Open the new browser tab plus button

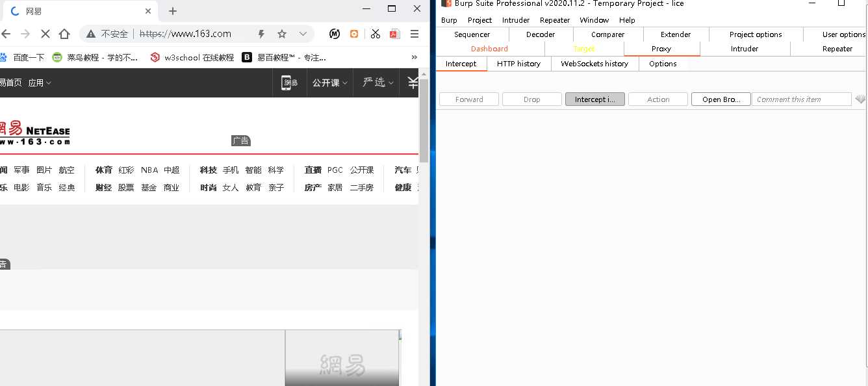point(173,11)
